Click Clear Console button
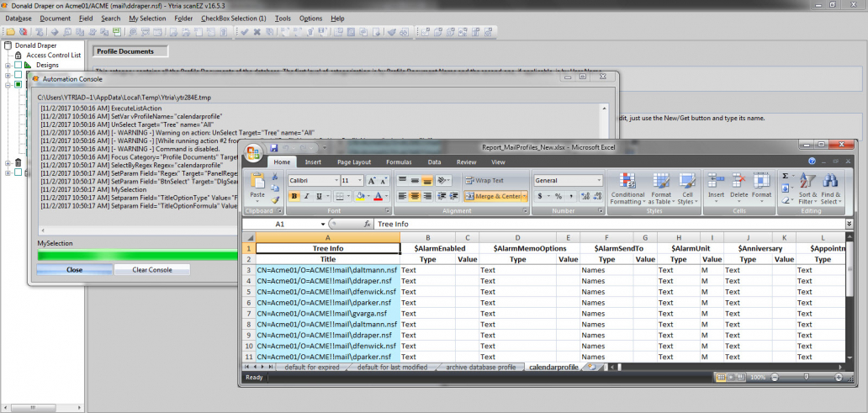 tap(152, 270)
